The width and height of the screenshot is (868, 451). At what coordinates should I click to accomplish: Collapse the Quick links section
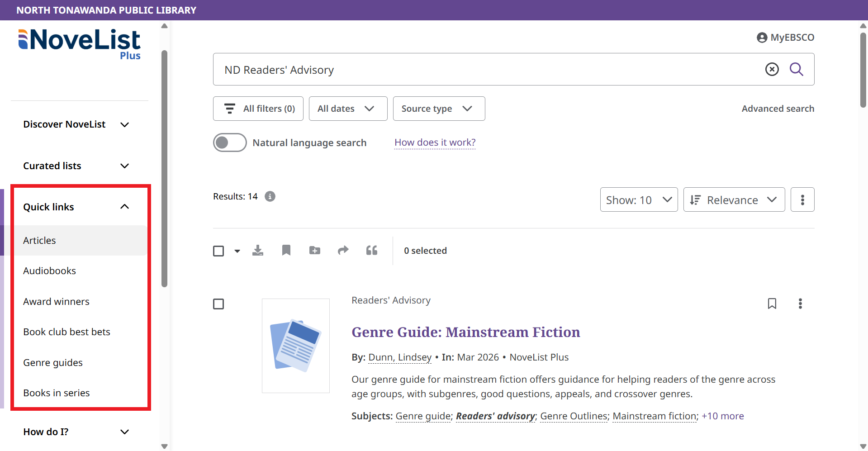coord(76,207)
